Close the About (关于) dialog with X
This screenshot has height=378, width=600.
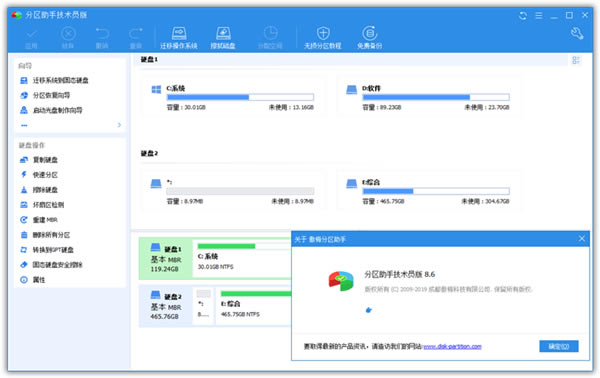[x=582, y=239]
